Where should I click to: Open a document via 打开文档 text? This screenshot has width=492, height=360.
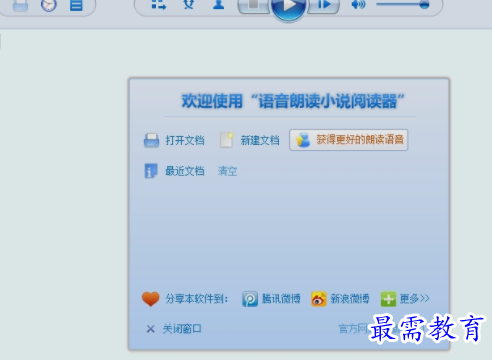(185, 140)
